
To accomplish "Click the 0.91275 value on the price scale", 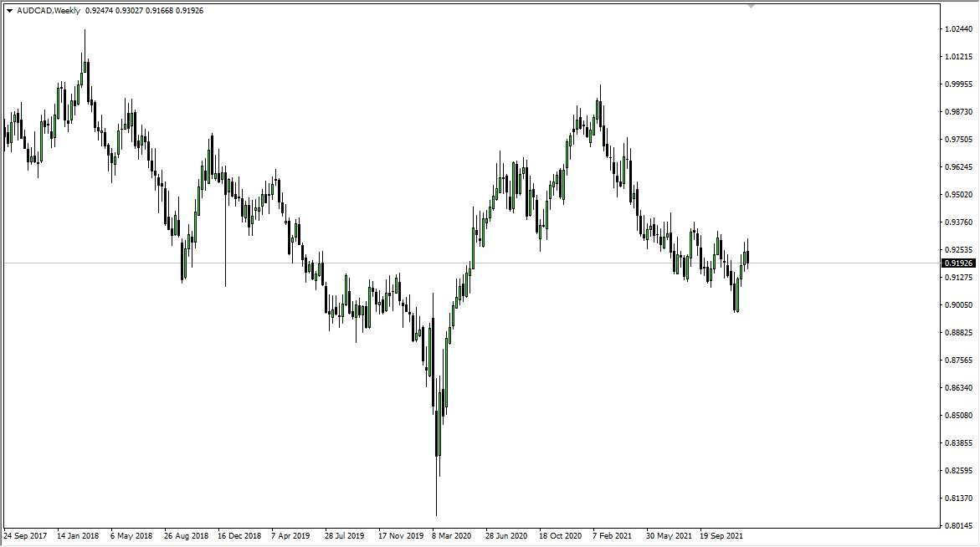I will point(957,278).
